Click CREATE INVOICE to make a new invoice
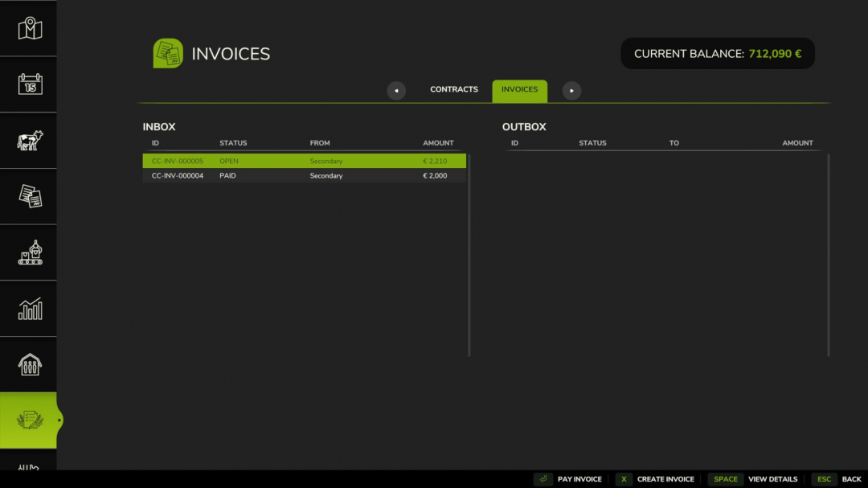The image size is (868, 488). pos(665,478)
